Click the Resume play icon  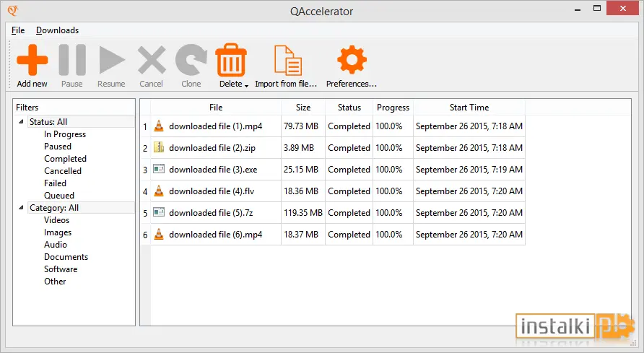(112, 60)
